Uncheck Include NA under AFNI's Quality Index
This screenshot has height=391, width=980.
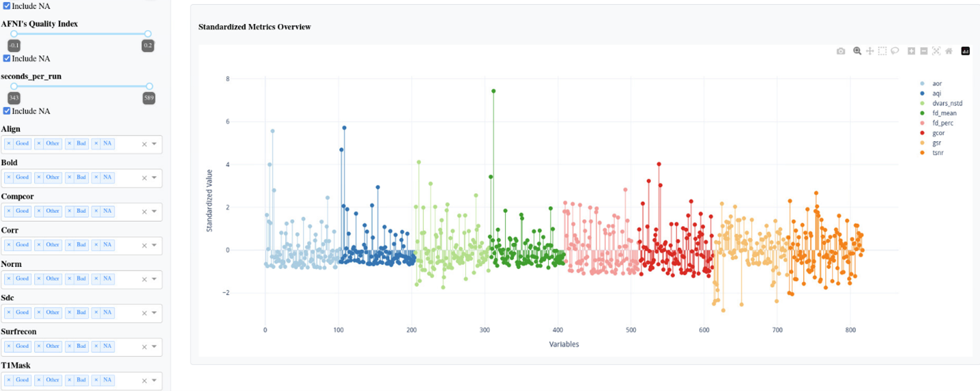tap(7, 59)
